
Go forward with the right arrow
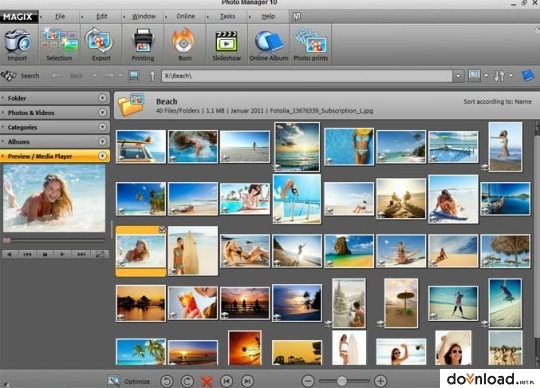[109, 75]
